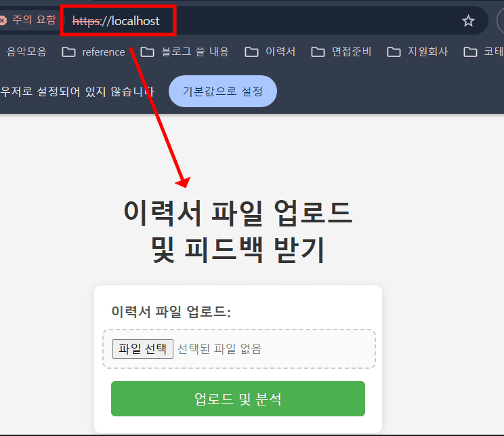This screenshot has height=436, width=504.
Task: Open the 음악모음 bookmark
Action: tap(26, 52)
